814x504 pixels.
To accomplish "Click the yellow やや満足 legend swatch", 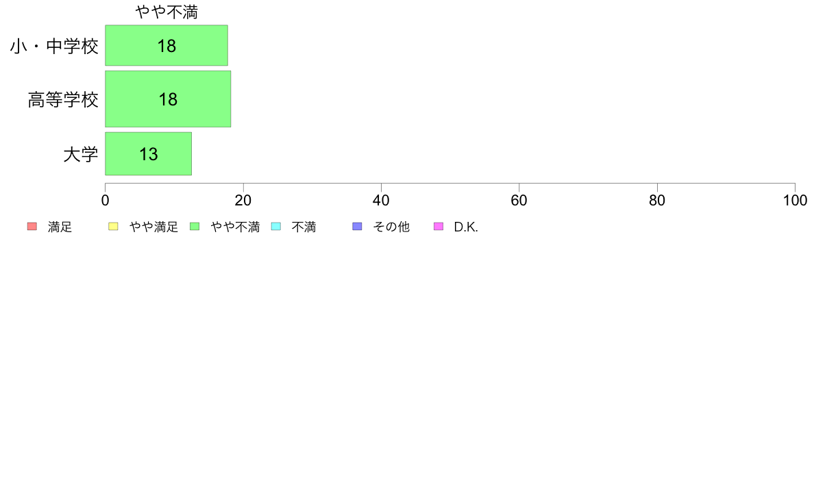I will tap(113, 226).
